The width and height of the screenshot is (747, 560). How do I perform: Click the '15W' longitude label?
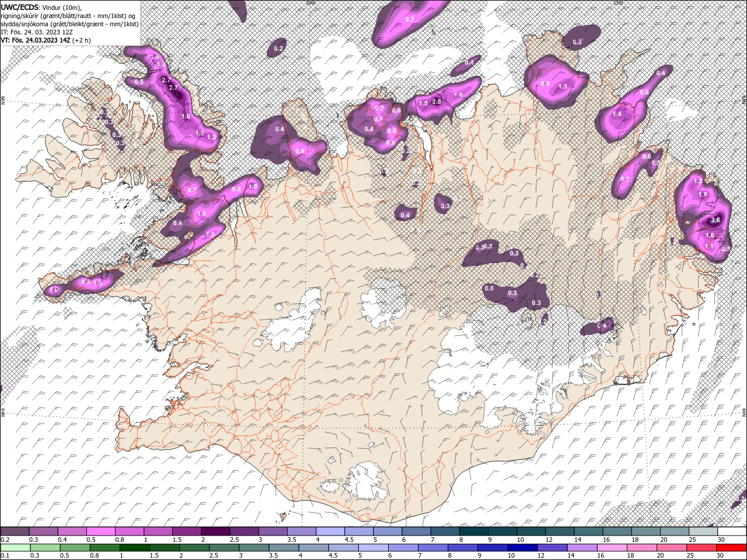tap(618, 2)
